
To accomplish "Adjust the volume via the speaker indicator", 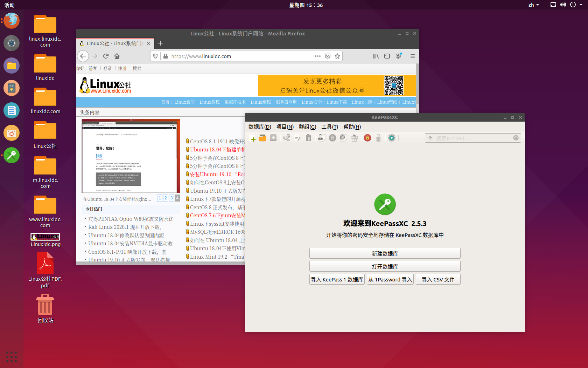I will point(563,5).
